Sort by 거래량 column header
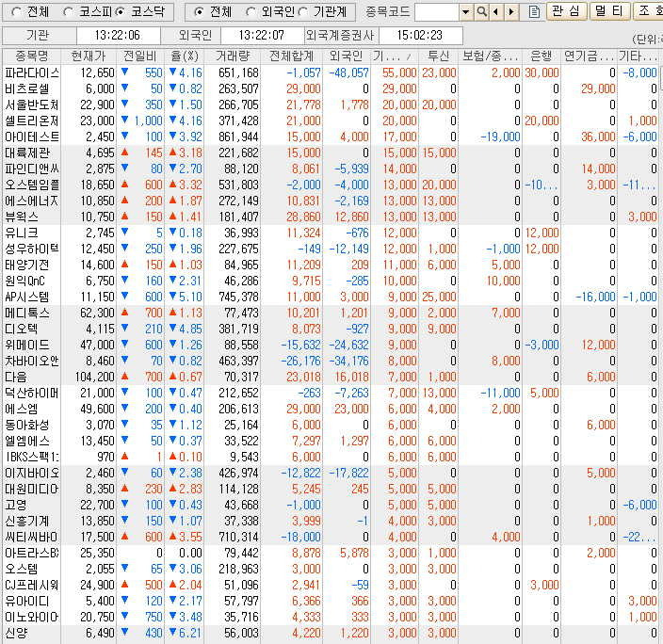The width and height of the screenshot is (663, 644). [x=232, y=56]
